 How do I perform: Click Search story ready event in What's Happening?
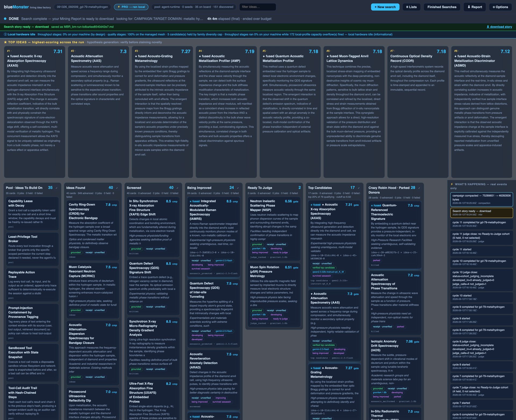click(x=482, y=213)
